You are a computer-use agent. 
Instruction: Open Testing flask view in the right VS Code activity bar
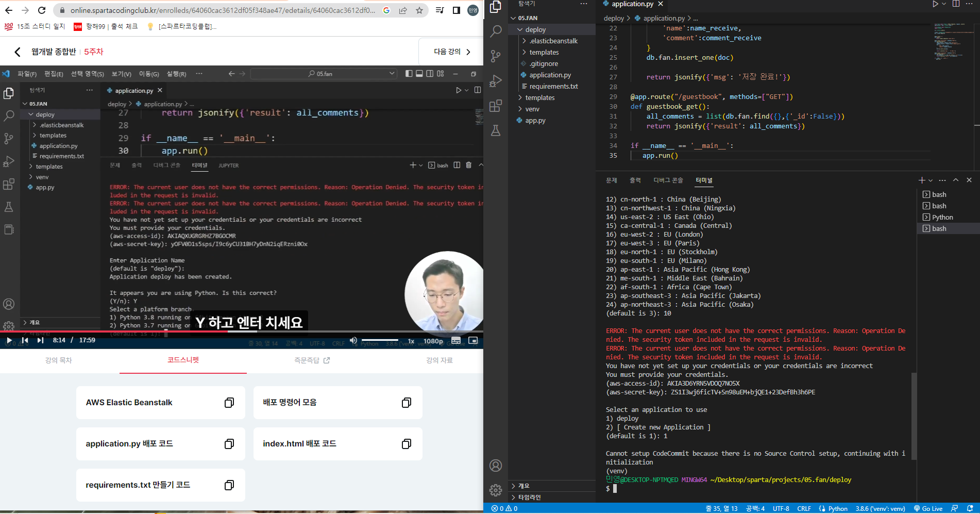496,130
